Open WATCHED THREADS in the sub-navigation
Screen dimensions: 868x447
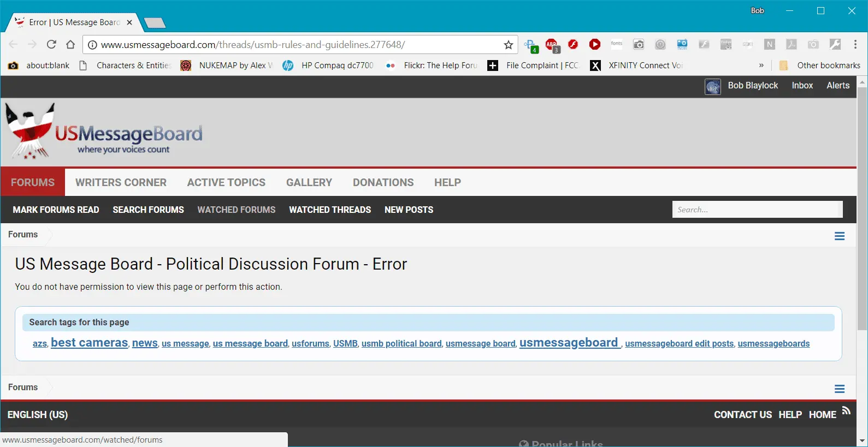click(x=330, y=210)
